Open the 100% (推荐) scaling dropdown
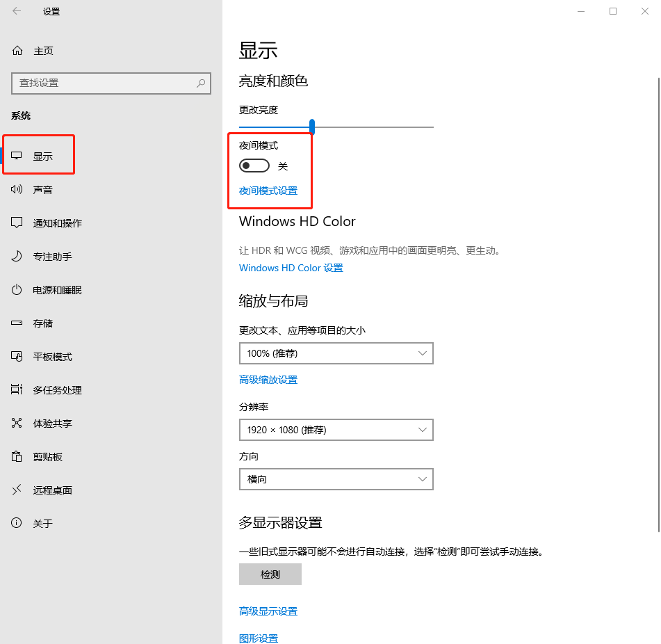 coord(336,353)
